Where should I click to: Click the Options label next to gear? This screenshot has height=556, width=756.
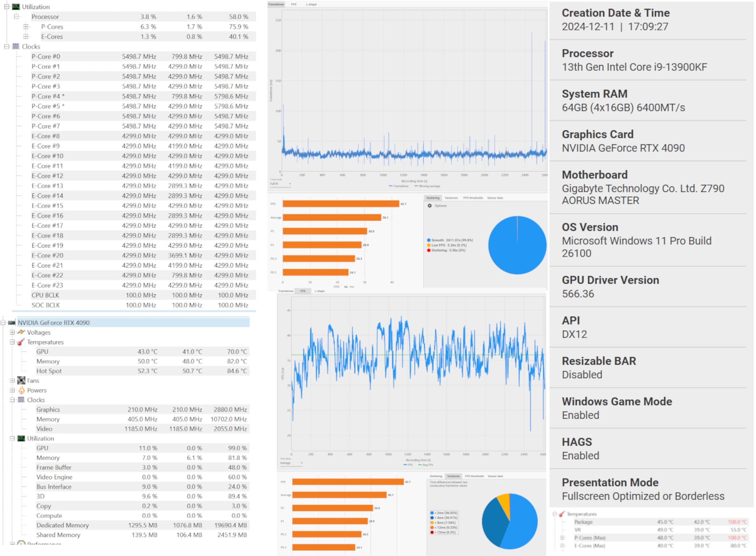tap(441, 206)
